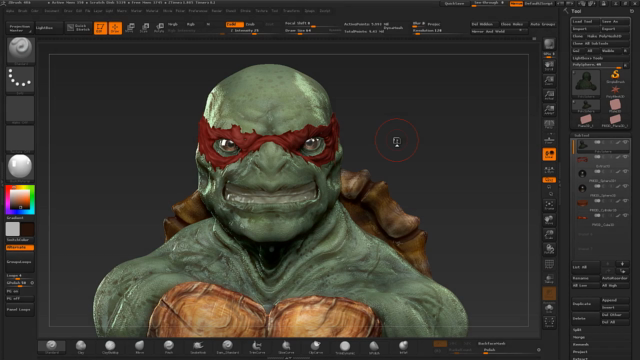
Task: Open the Stroke menu
Action: click(245, 11)
